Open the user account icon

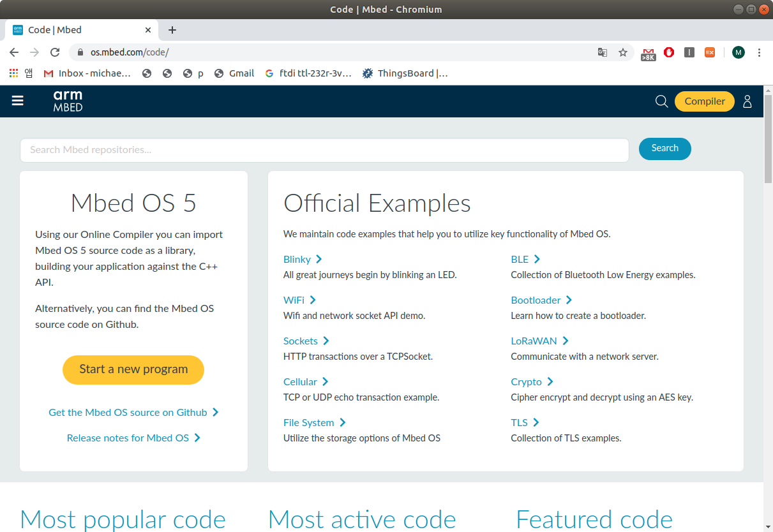(x=747, y=101)
